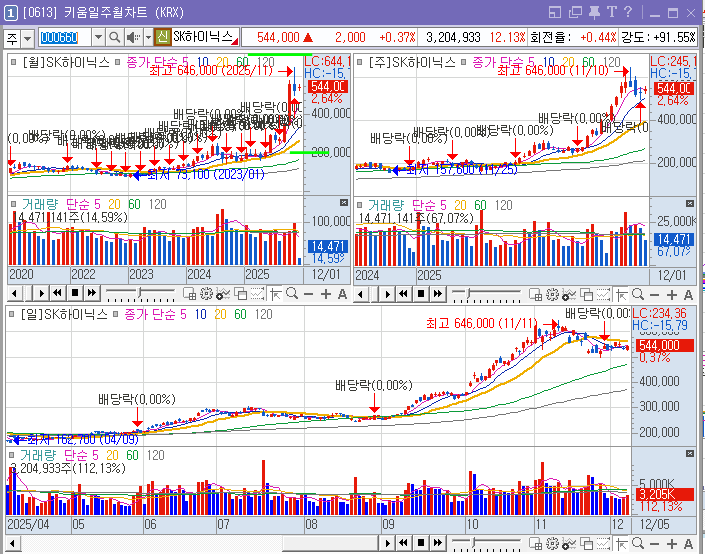Zoom in weekly chart with plus icon

tap(672, 295)
